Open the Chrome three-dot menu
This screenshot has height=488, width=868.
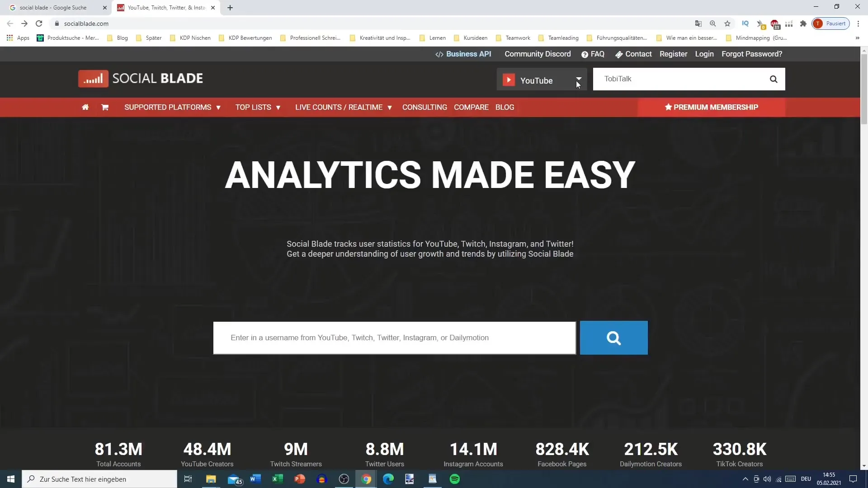[858, 23]
